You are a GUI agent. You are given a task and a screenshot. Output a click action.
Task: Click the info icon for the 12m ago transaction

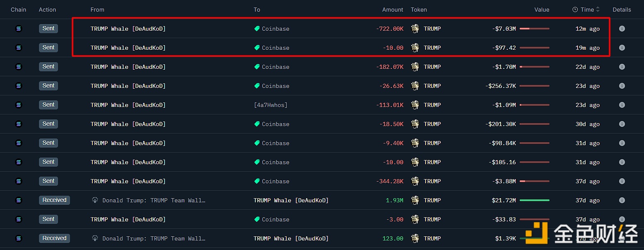622,29
